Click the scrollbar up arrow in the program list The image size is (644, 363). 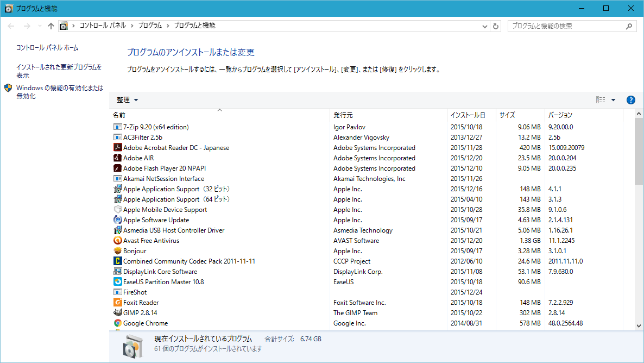coord(639,114)
